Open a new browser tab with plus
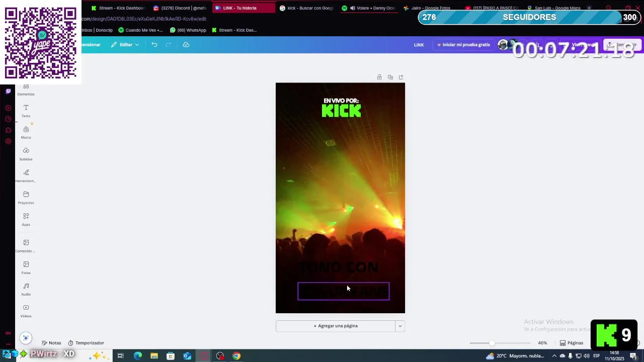Viewport: 644px width, 362px height. tap(589, 8)
